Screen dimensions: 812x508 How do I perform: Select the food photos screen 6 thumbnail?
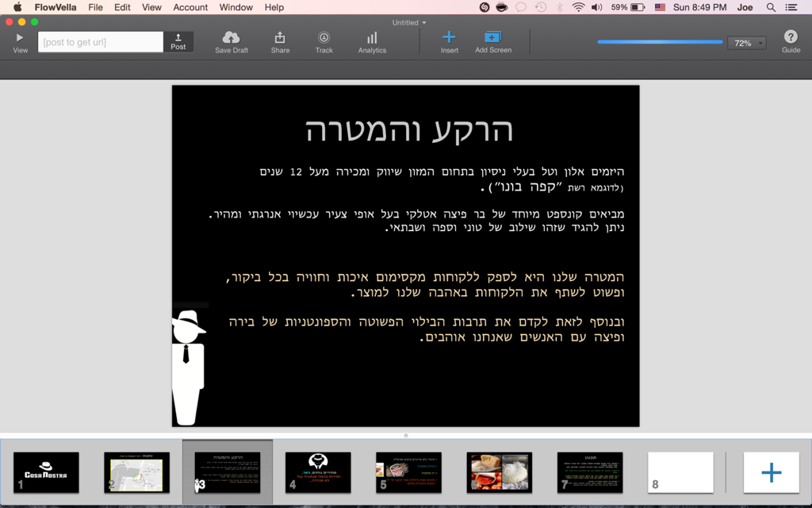tap(500, 472)
